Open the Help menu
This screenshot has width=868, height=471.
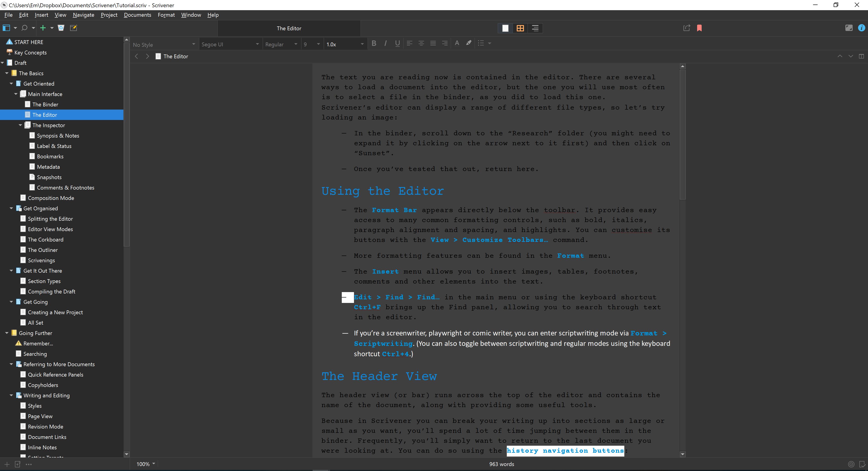click(x=213, y=15)
